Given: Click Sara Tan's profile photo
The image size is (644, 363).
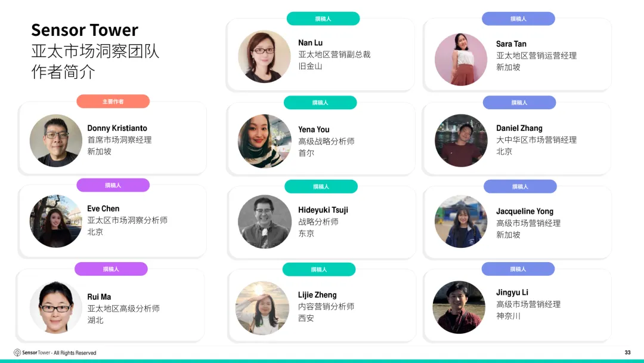Looking at the screenshot, I should tap(461, 59).
